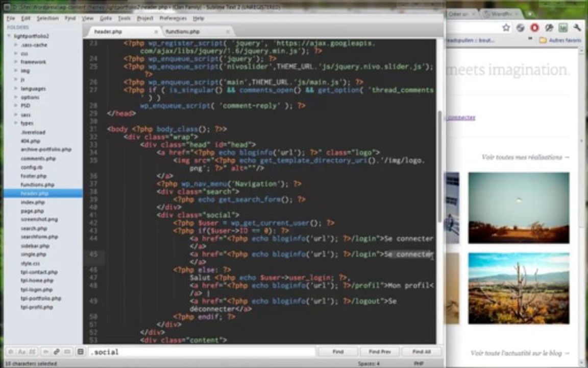The image size is (588, 368).
Task: Open the Project menu
Action: [x=145, y=18]
